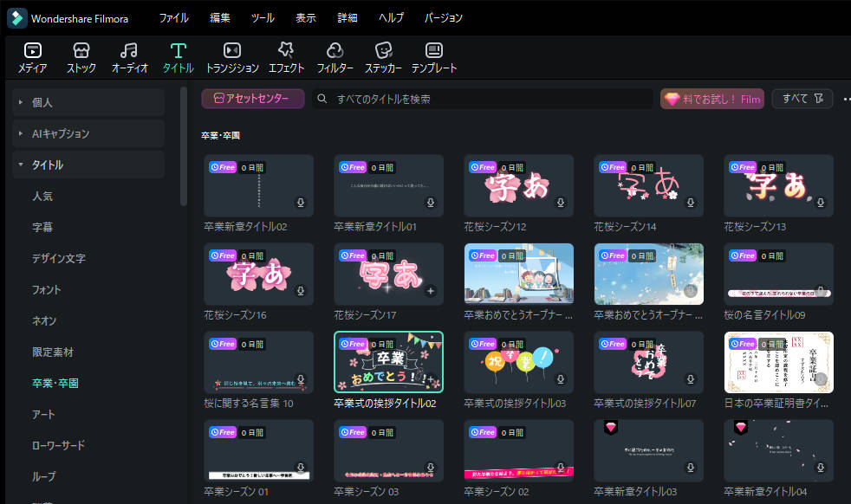This screenshot has width=851, height=504.
Task: Collapse the タイトル sidebar section
Action: [x=43, y=164]
